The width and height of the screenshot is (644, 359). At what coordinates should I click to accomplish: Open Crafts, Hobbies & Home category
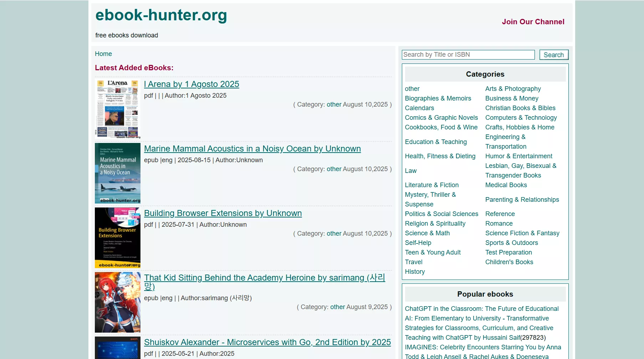pos(520,127)
